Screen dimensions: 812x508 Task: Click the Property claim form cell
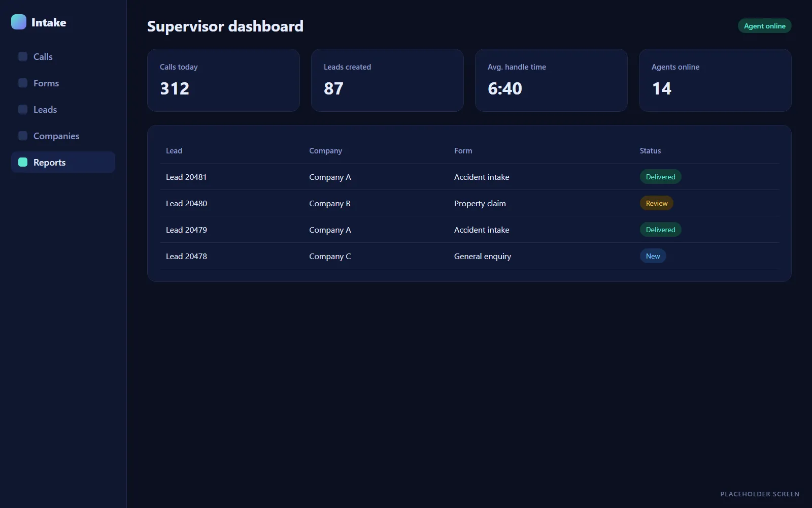pyautogui.click(x=480, y=204)
